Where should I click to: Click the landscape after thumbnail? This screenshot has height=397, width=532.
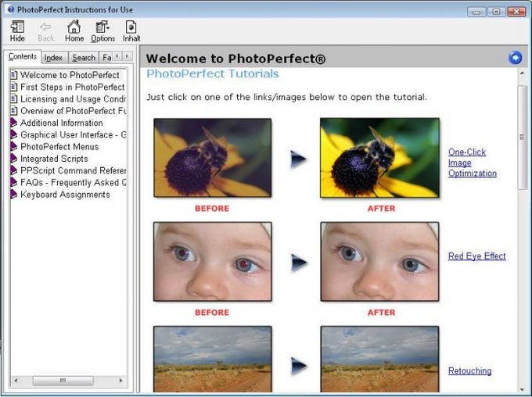pos(379,359)
